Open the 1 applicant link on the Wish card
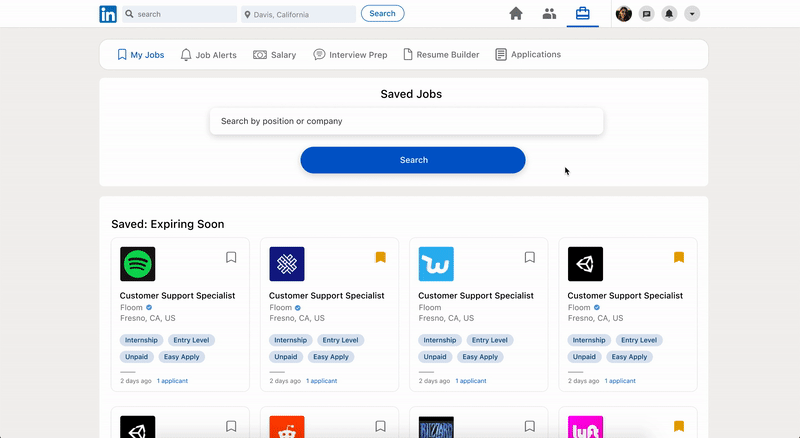800x438 pixels. tap(471, 381)
